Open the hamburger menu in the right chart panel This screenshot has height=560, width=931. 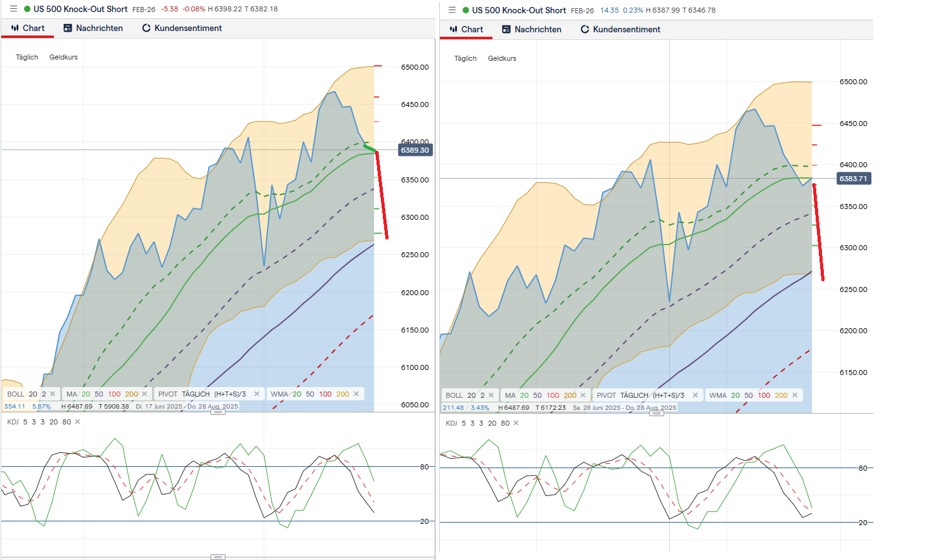coord(452,10)
